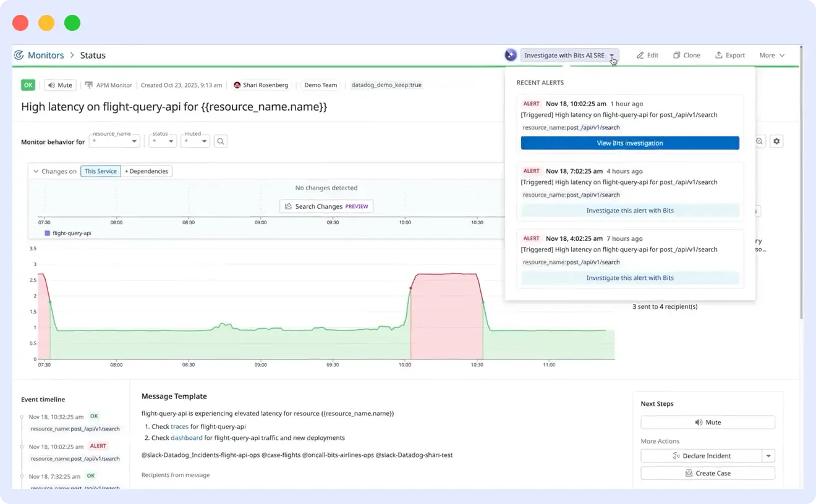Click the APM Monitor type icon
816x504 pixels.
click(89, 85)
